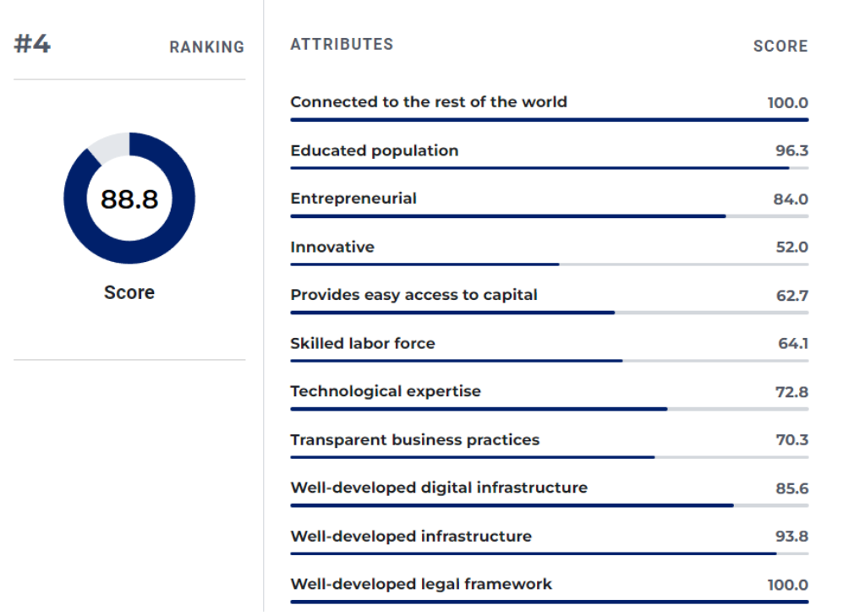Click 'Well-developed digital infrastructure' progress bar
Image resolution: width=843 pixels, height=616 pixels.
(512, 505)
